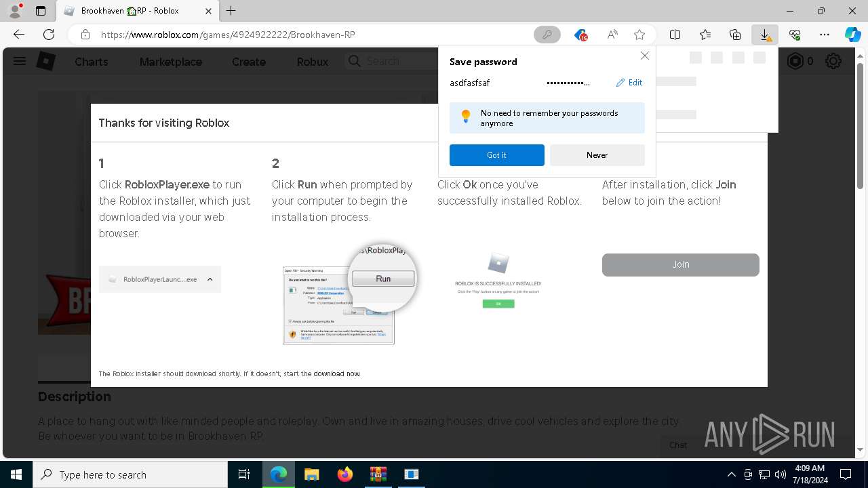The width and height of the screenshot is (868, 488).
Task: Click Got it in Save password
Action: click(497, 155)
